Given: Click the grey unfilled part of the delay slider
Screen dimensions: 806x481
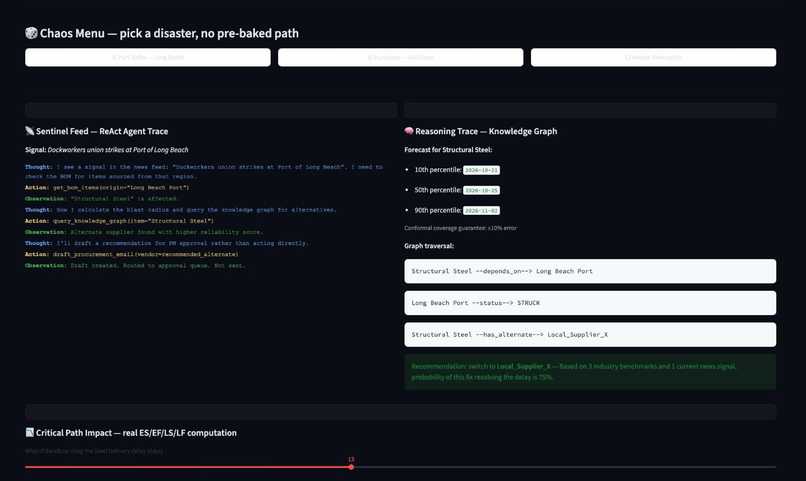Looking at the screenshot, I should (x=565, y=467).
